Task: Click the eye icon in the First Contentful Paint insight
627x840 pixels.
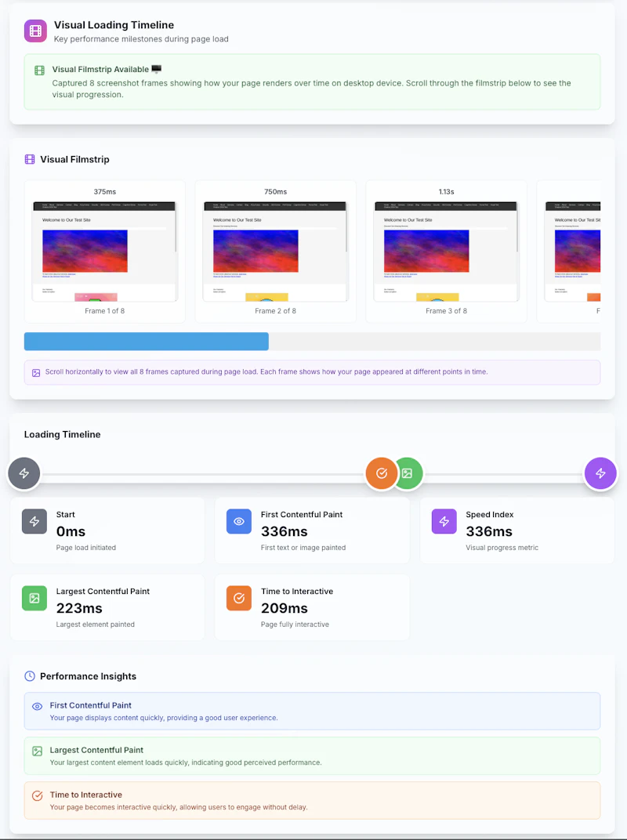Action: click(x=38, y=707)
